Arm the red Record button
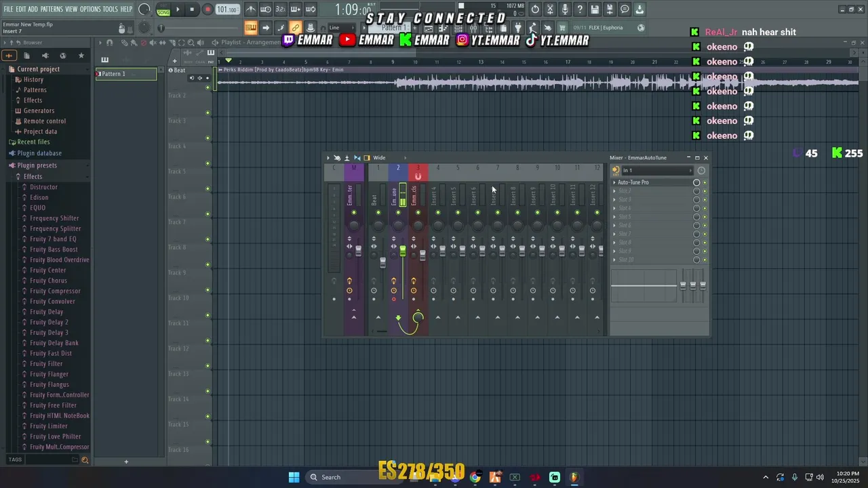 pyautogui.click(x=208, y=9)
